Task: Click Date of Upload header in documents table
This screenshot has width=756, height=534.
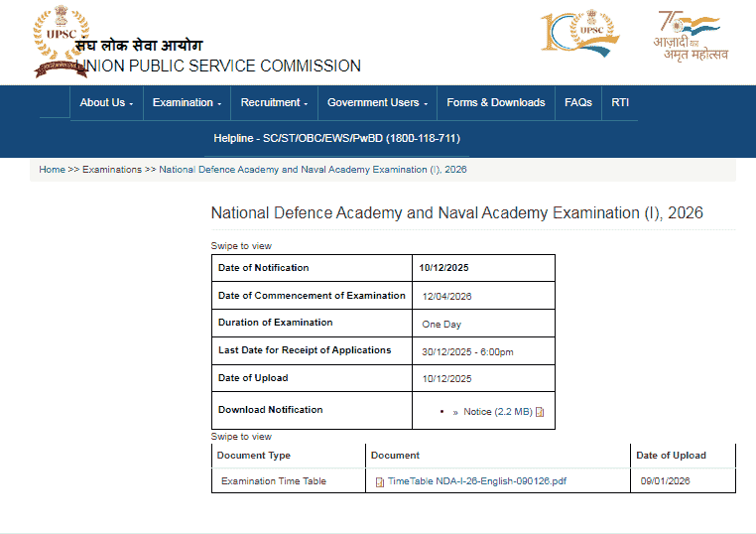Action: click(671, 456)
